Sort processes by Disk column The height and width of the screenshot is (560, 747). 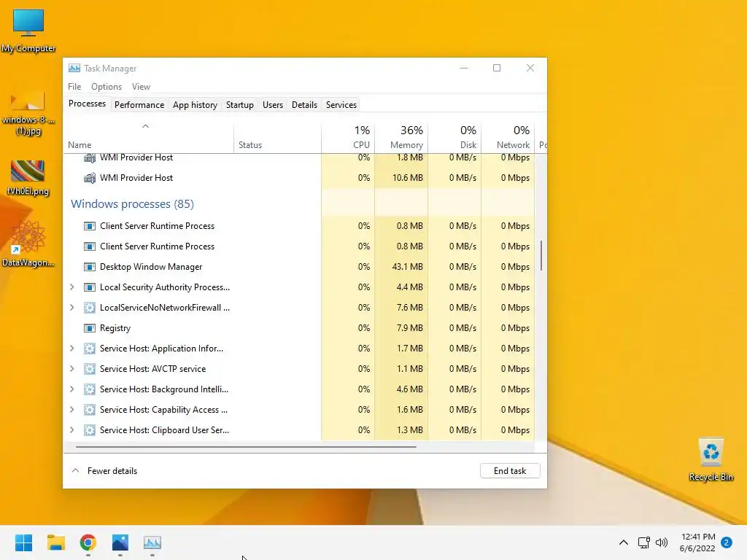point(454,138)
